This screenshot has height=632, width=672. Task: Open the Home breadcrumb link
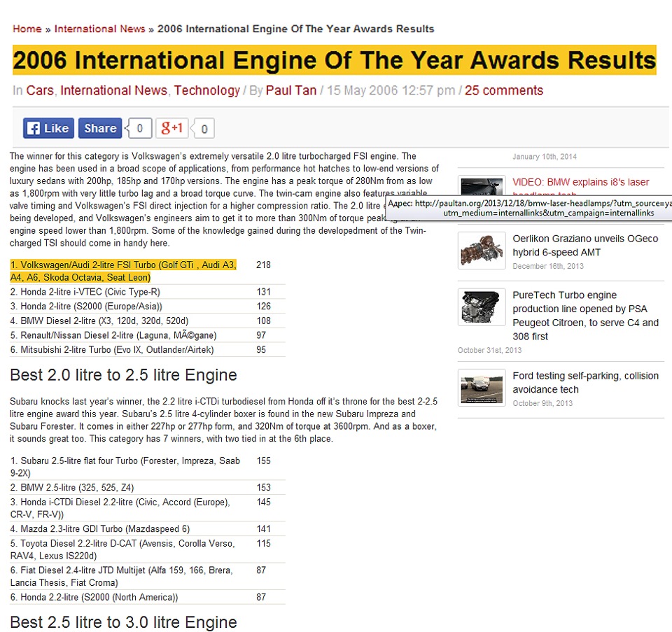(x=27, y=29)
